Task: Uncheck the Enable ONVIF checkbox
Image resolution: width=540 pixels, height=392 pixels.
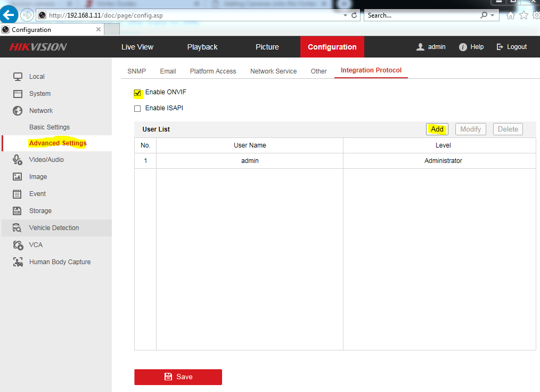Action: (x=138, y=93)
